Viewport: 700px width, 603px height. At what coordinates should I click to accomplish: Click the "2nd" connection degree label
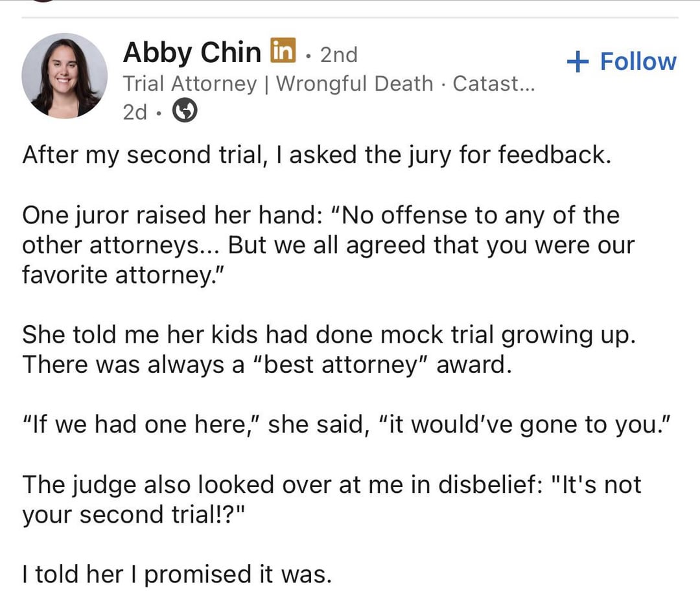pos(338,54)
